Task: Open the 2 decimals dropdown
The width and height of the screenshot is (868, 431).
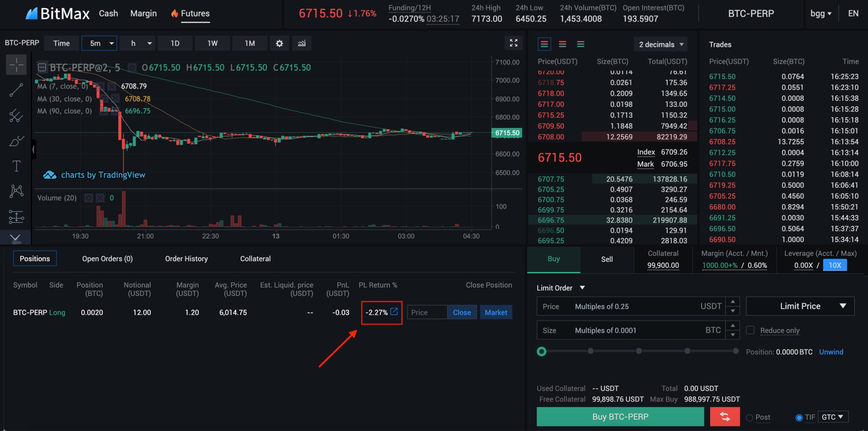Action: coord(661,44)
